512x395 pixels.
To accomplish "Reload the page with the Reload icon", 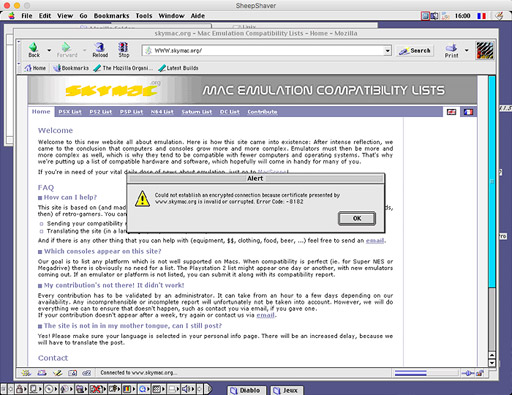I will (x=100, y=47).
